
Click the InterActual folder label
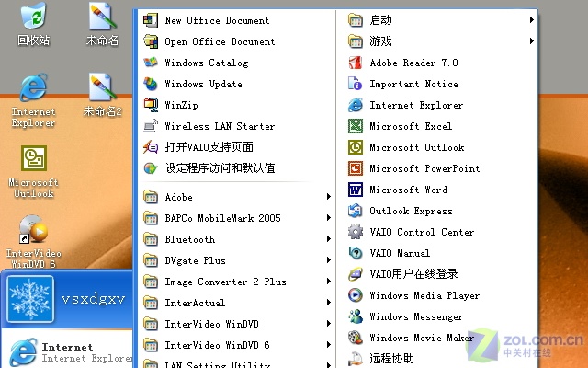(195, 303)
